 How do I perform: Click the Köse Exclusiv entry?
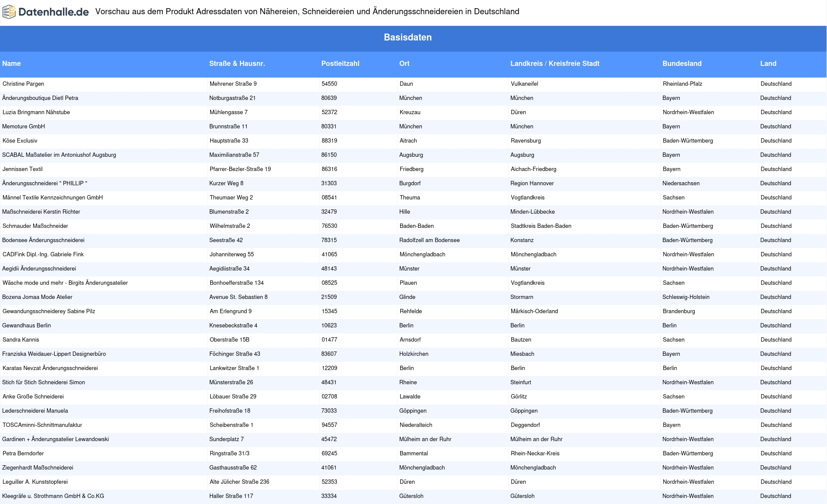tap(20, 141)
